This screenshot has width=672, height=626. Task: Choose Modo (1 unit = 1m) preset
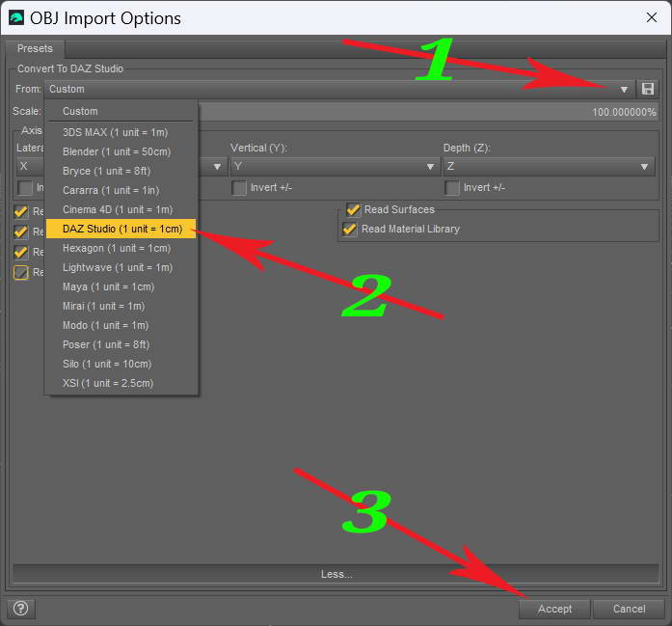click(121, 325)
